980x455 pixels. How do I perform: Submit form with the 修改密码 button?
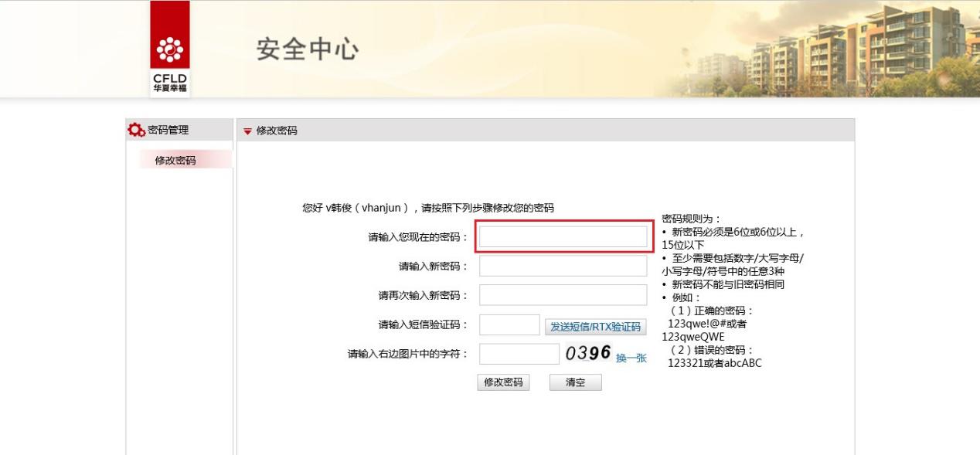(x=503, y=382)
